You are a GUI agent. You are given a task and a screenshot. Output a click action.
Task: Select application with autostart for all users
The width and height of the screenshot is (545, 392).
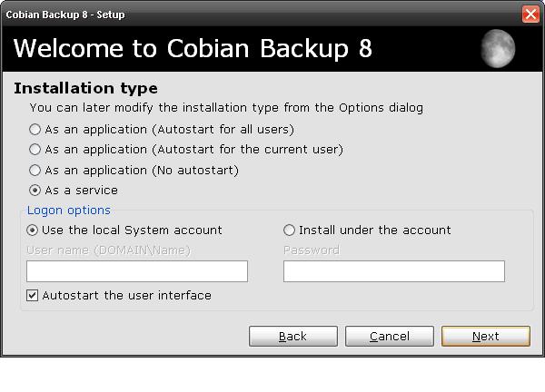coord(35,130)
